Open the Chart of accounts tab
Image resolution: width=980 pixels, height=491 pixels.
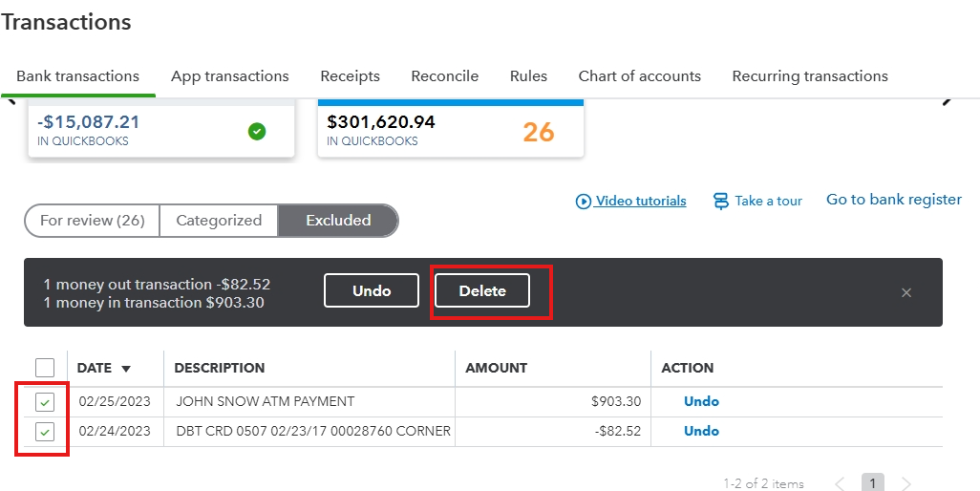click(x=639, y=76)
